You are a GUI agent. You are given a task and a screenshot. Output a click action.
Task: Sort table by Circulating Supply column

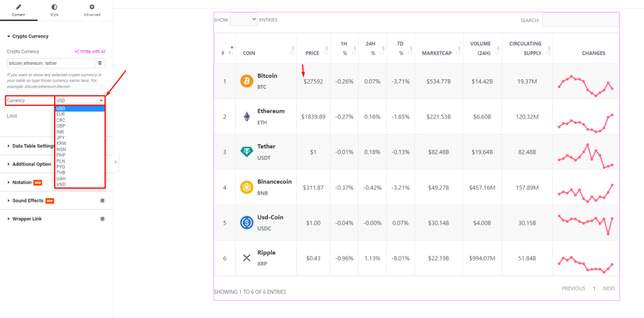(x=528, y=48)
